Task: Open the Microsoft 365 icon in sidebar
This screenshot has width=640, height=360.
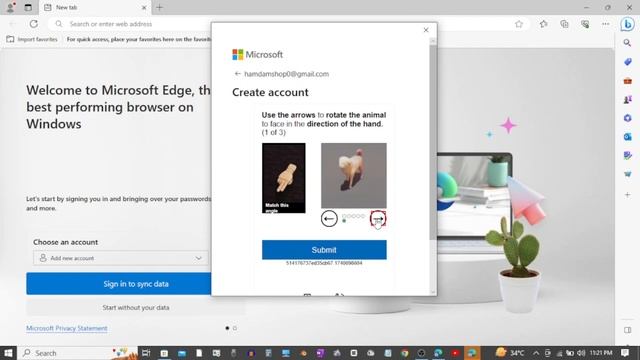Action: pos(627,118)
